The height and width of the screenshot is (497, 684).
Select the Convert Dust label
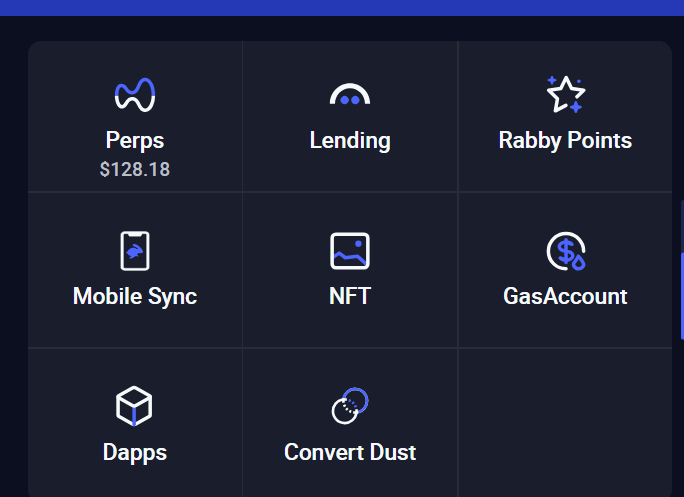pyautogui.click(x=350, y=452)
